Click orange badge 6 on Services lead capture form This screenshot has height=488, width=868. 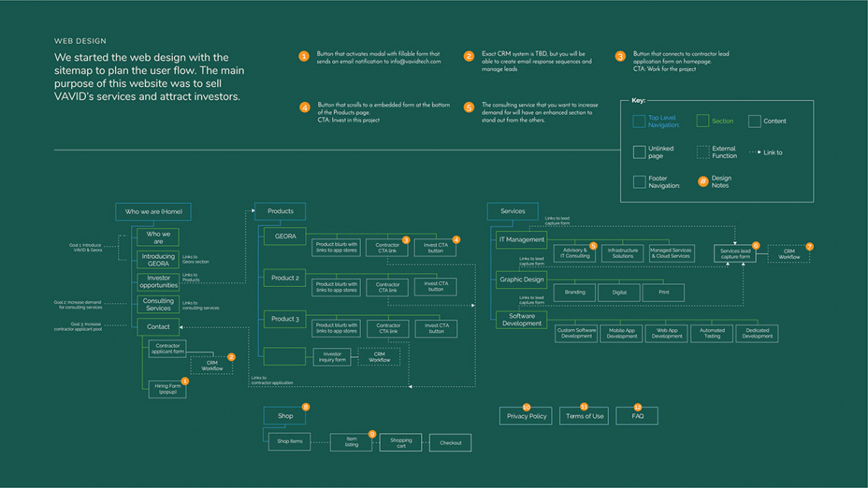[x=756, y=246]
